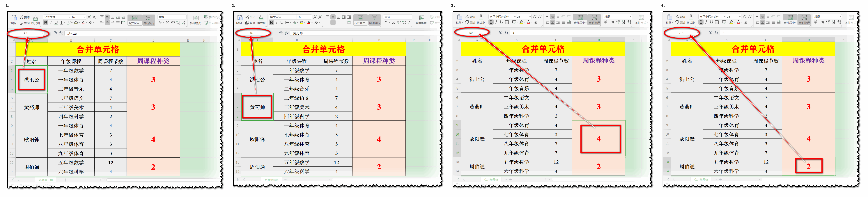Increase font size with A+ in screenshot 1
Screen dimensions: 868x197
(x=89, y=17)
